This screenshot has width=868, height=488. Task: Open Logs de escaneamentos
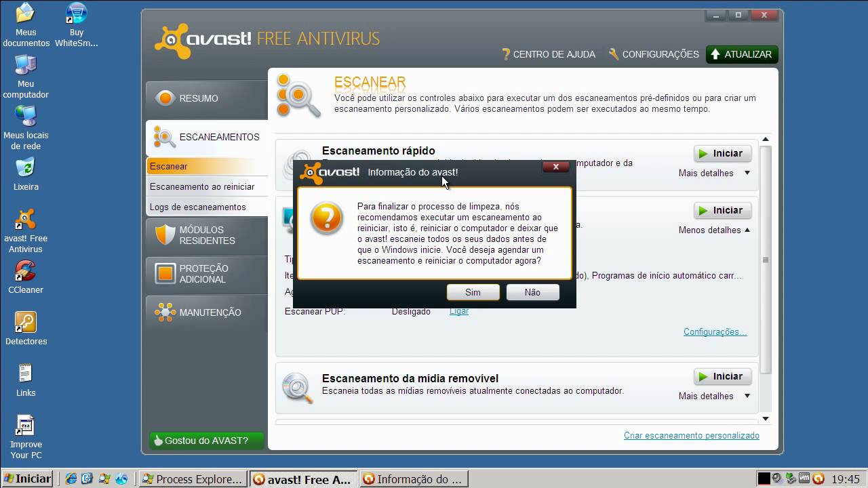click(x=207, y=207)
